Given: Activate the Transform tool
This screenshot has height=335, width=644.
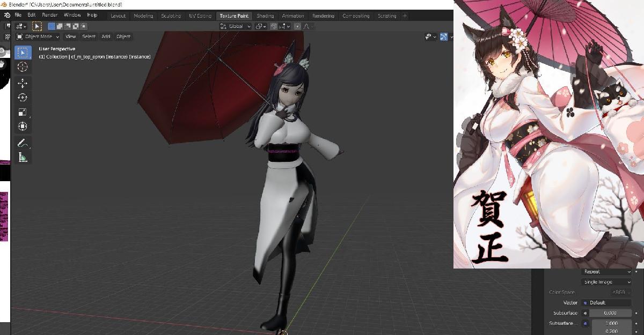Looking at the screenshot, I should coord(23,126).
